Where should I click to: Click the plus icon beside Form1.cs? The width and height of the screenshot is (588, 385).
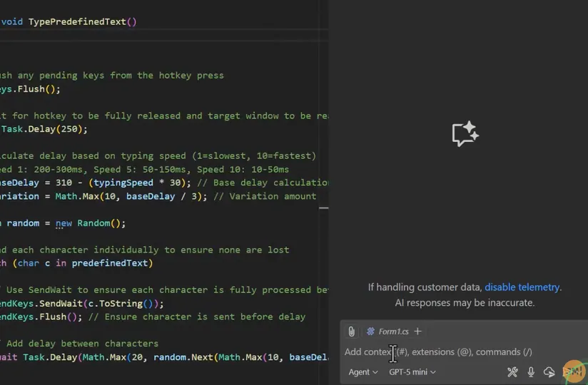click(x=417, y=332)
